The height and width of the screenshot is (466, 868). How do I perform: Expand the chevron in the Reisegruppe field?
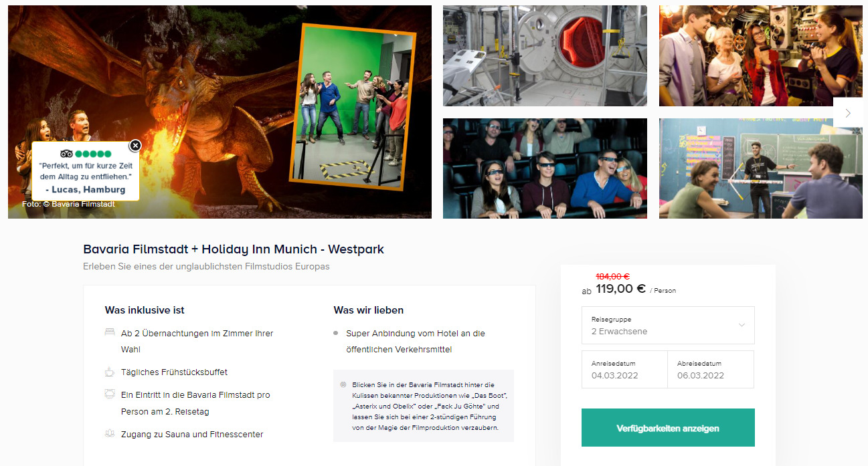click(x=742, y=325)
